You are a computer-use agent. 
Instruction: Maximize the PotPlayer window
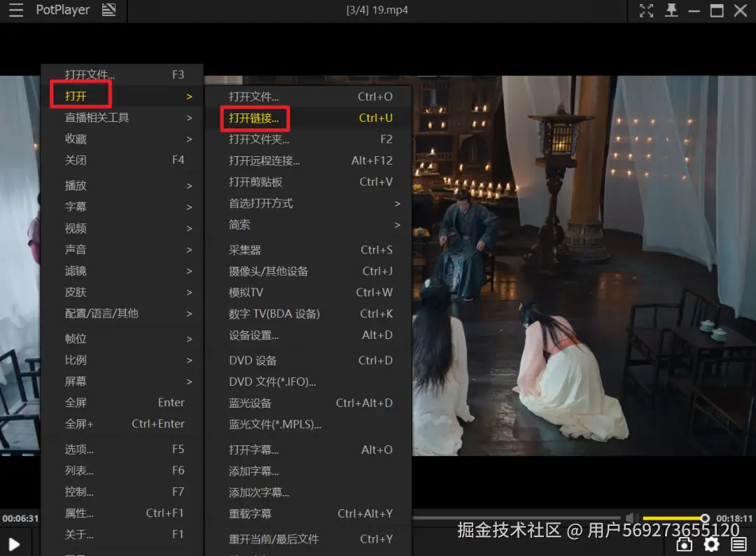pyautogui.click(x=717, y=10)
